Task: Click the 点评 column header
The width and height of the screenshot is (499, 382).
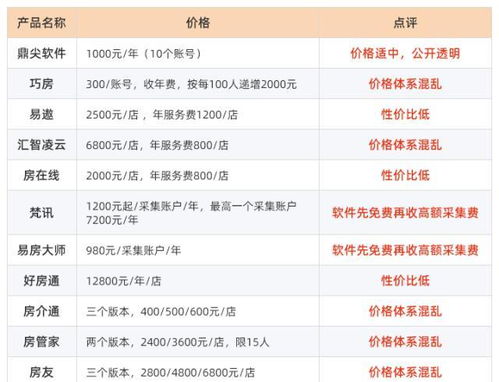Action: pos(405,23)
